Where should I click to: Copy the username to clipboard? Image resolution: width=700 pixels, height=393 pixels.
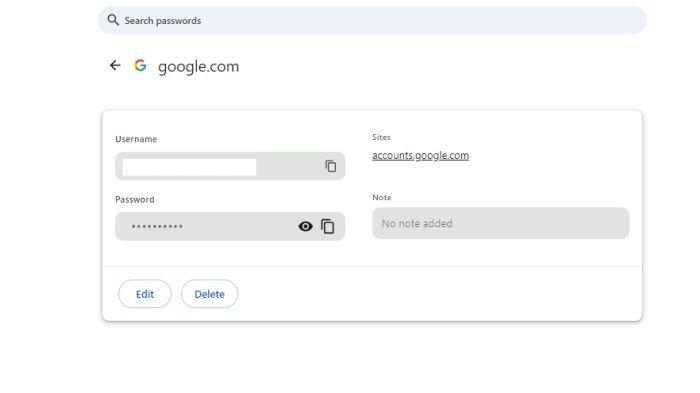330,166
